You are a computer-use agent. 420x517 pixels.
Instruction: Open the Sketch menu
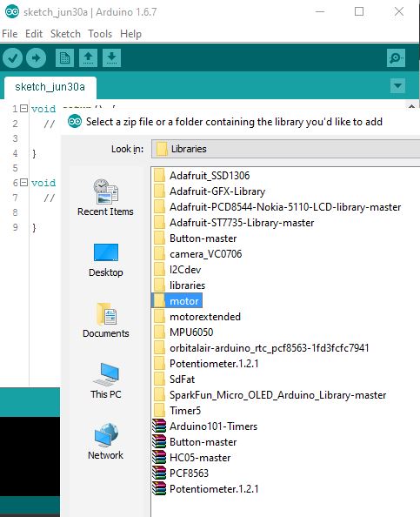(x=65, y=34)
